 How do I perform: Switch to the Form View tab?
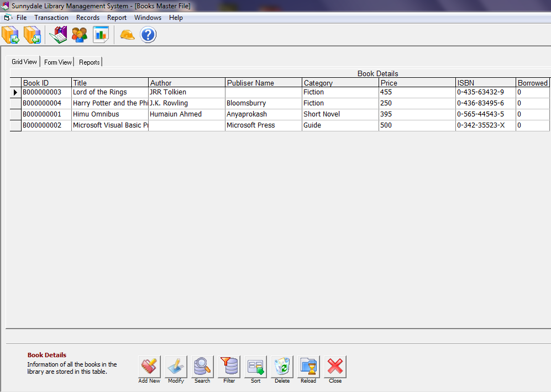pos(57,62)
